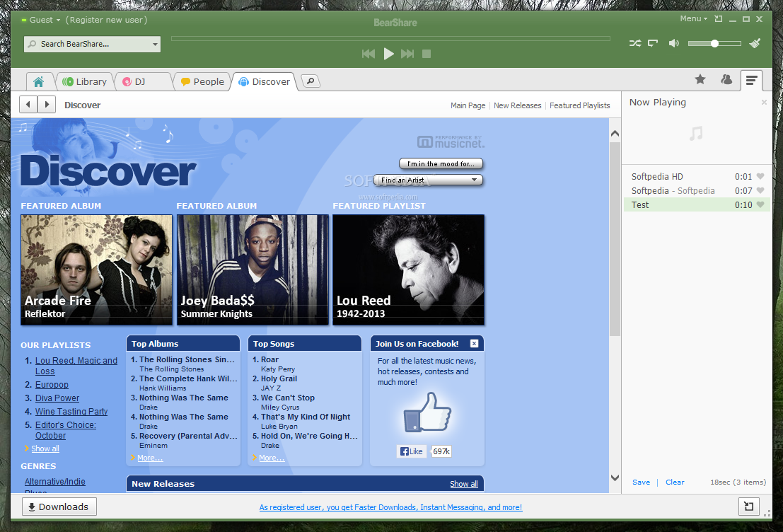
Task: Switch to the Library tab
Action: coord(84,81)
